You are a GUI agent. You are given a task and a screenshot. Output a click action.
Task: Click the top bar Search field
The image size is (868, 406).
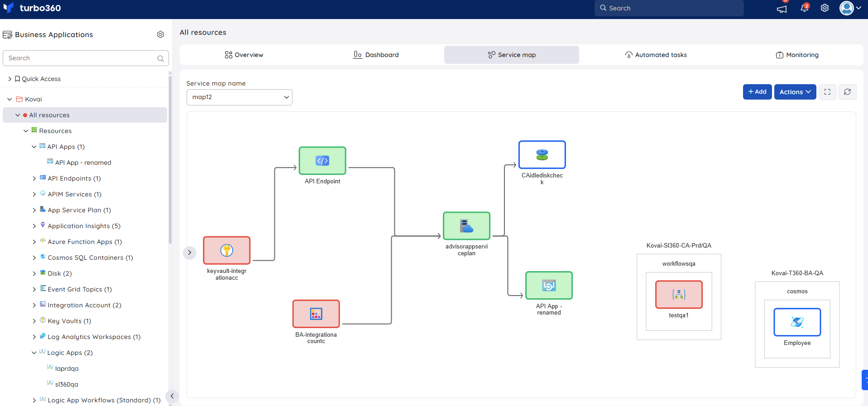pos(669,8)
